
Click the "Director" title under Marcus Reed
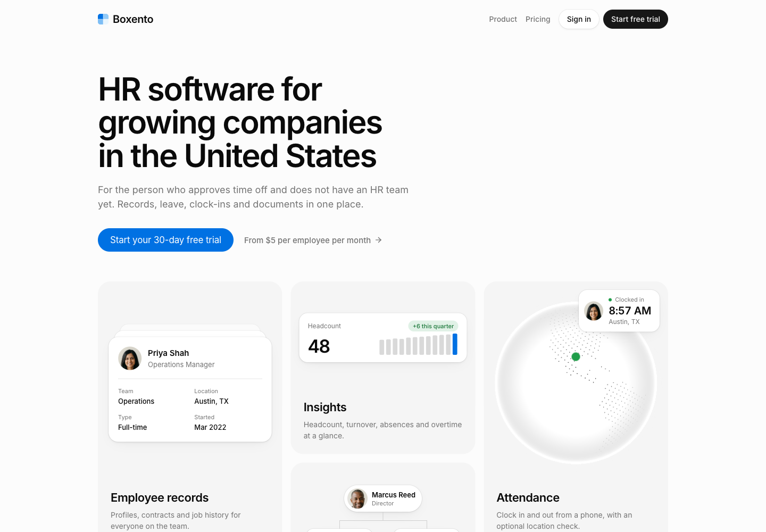click(x=383, y=503)
